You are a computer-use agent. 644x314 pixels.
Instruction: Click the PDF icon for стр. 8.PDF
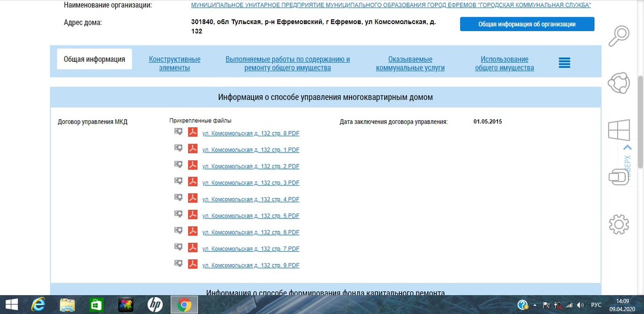[193, 132]
